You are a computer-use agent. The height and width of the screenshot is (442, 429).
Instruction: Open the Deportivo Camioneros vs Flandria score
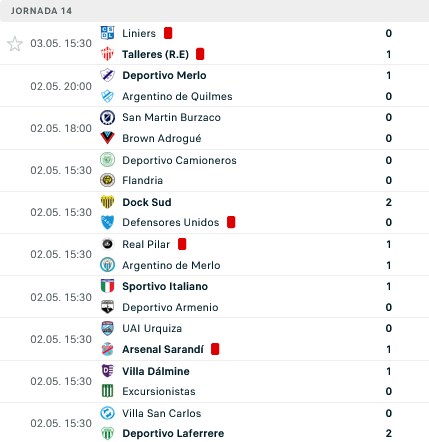389,170
